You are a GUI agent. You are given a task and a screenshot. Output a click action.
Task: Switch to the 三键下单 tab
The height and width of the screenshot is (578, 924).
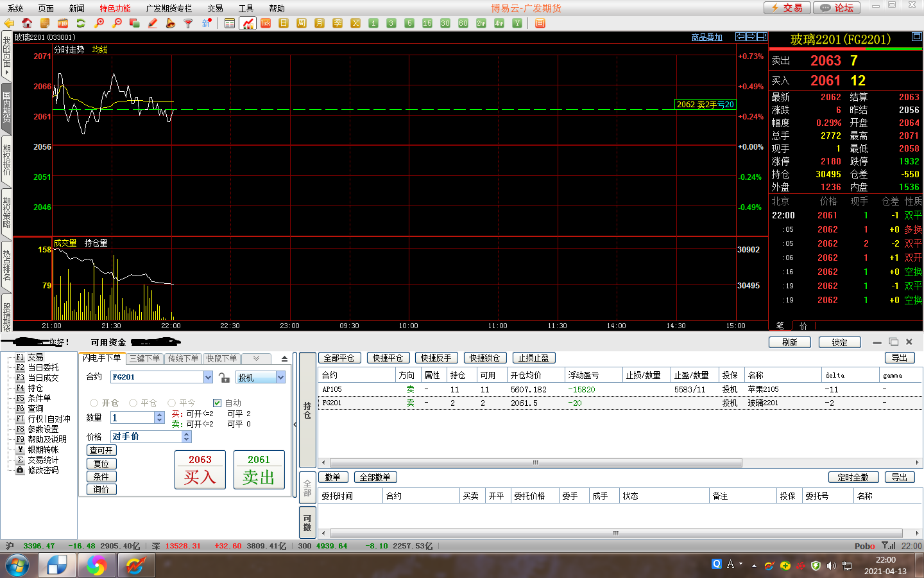144,359
